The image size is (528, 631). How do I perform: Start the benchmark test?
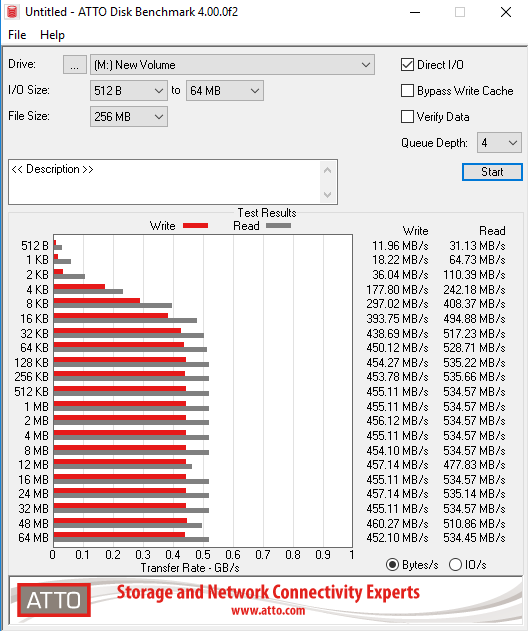coord(492,172)
